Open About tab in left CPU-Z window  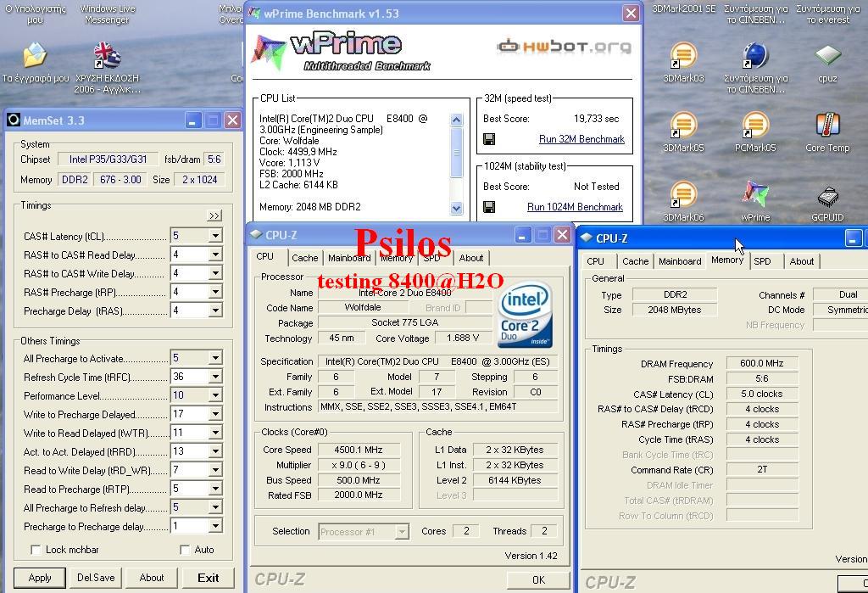tap(471, 258)
